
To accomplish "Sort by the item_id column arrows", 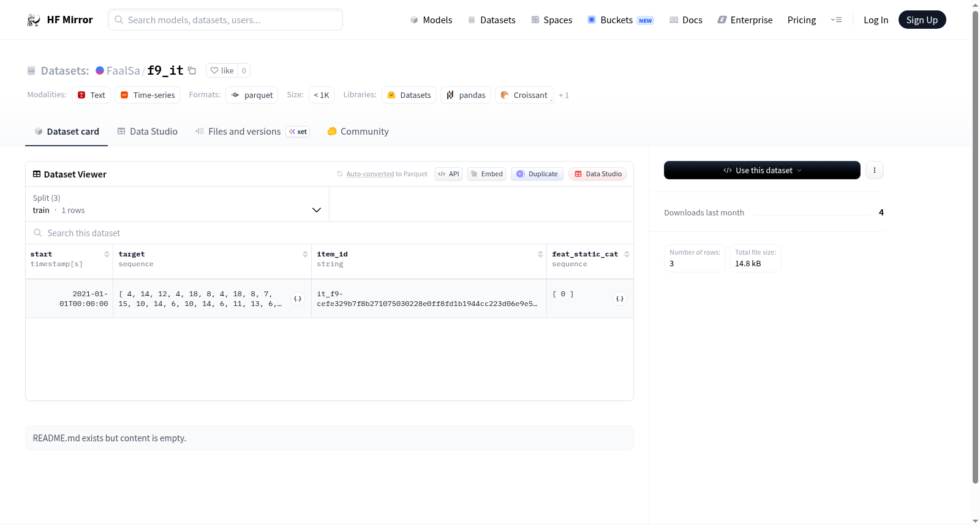I will click(540, 254).
